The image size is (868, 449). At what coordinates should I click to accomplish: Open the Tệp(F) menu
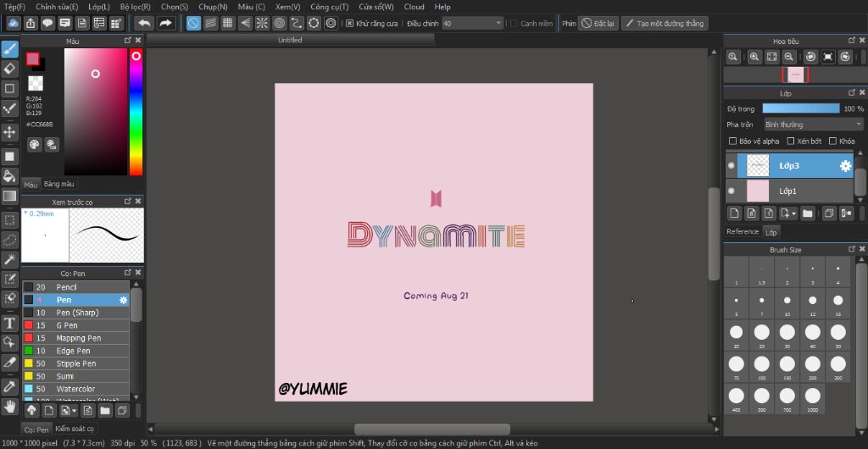[x=15, y=7]
